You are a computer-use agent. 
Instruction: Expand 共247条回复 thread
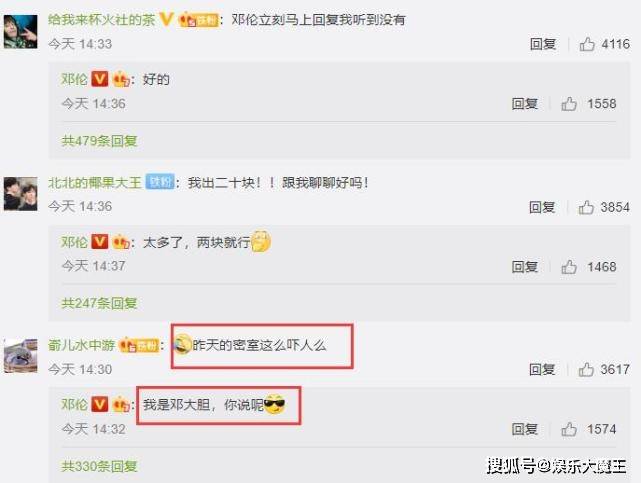[99, 303]
